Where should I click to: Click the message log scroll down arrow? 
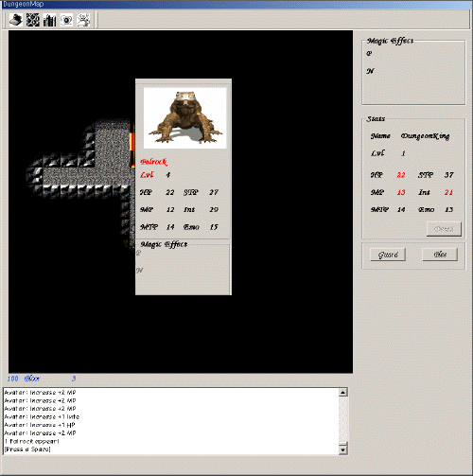(343, 450)
